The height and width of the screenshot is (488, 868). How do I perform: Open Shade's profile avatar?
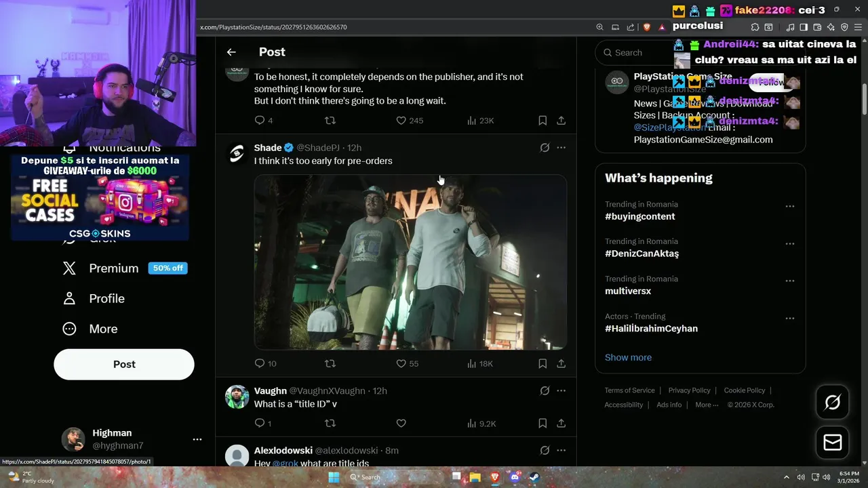click(x=237, y=154)
